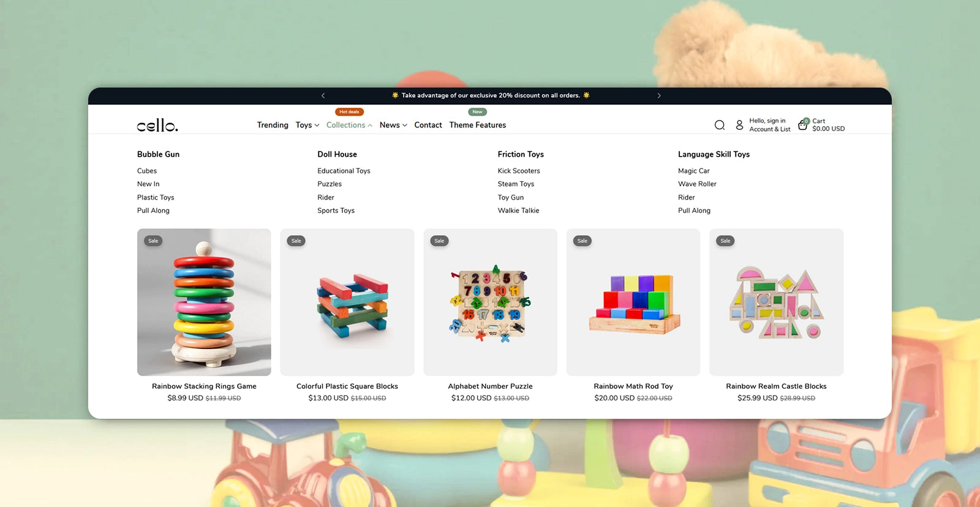Screen dimensions: 980x507
Task: Show previous announcement with left arrow
Action: pyautogui.click(x=323, y=96)
